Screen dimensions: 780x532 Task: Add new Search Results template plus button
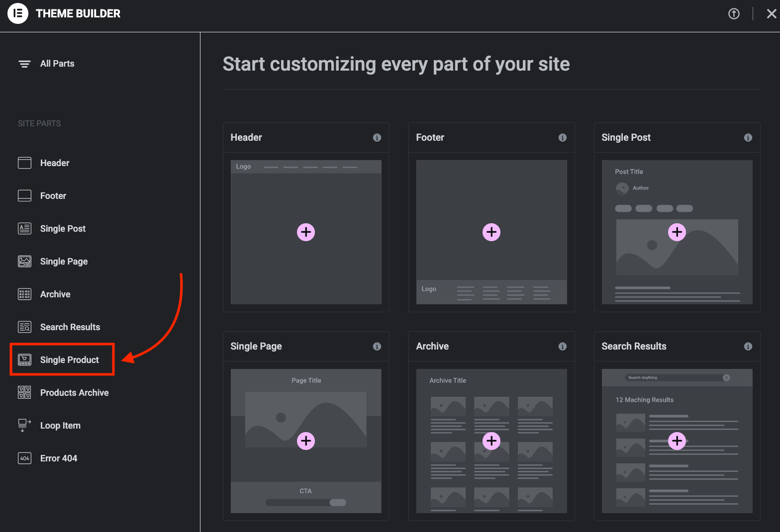coord(677,441)
